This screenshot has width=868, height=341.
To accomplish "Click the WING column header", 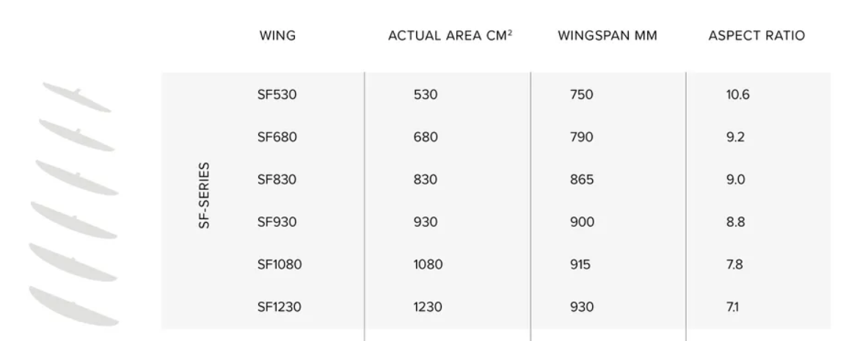I will coord(277,35).
